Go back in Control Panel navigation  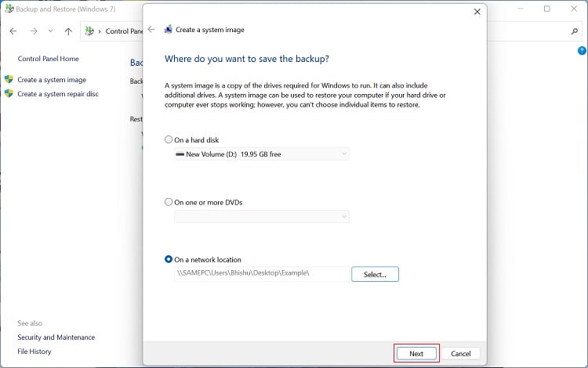(13, 31)
